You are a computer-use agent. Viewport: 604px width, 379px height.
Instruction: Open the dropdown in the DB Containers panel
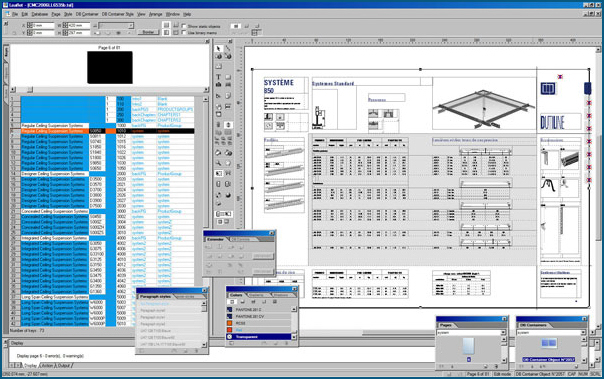click(583, 332)
